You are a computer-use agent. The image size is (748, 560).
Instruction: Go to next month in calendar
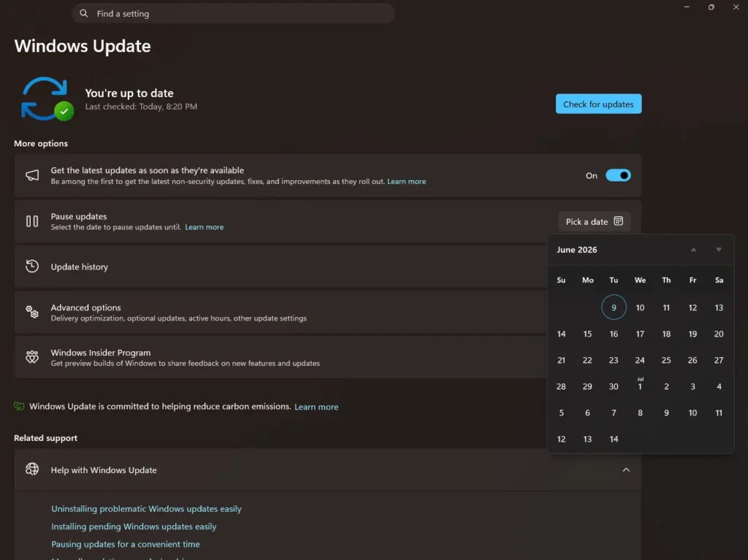719,250
